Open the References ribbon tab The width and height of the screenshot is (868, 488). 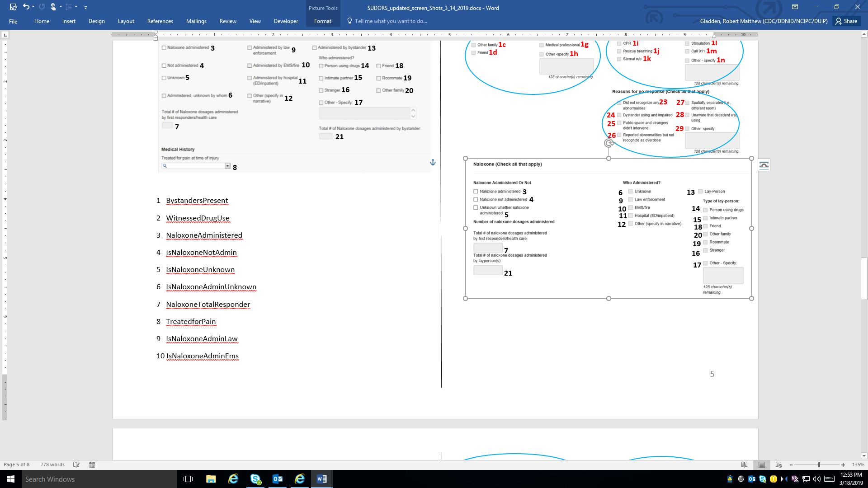[x=160, y=21]
